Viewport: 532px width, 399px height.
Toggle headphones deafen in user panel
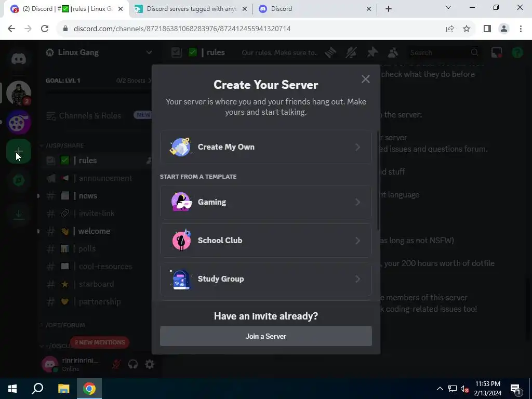[133, 364]
